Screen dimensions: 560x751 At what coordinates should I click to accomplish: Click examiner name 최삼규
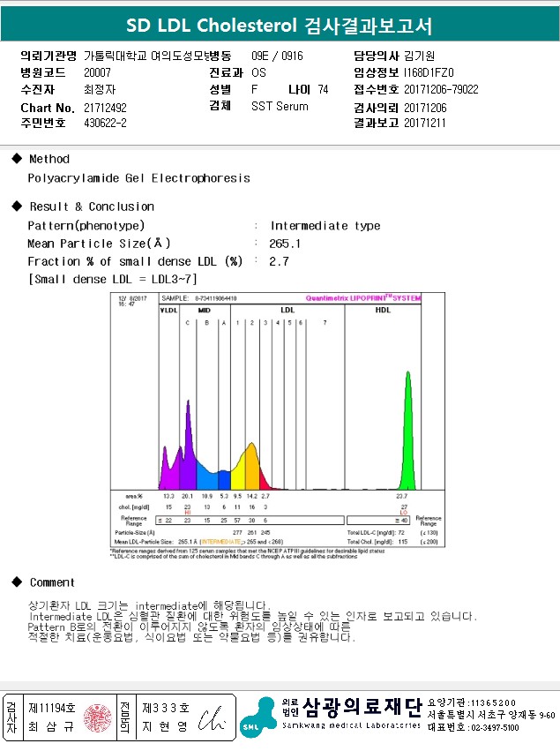(51, 726)
